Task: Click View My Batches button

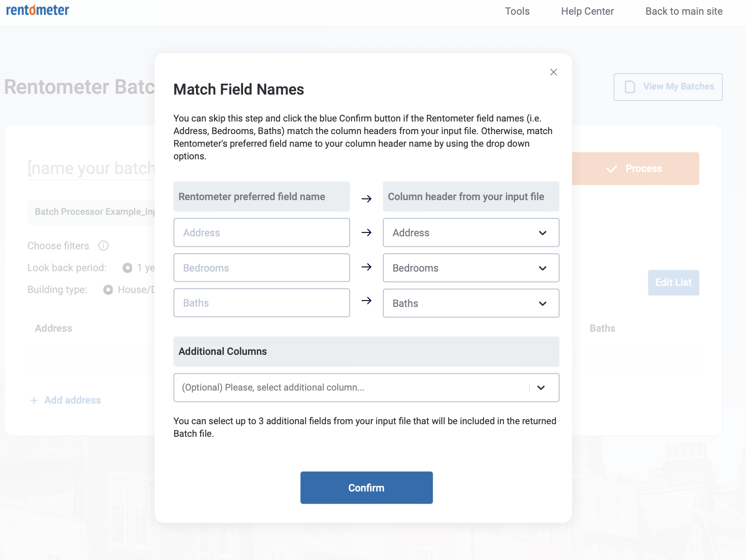Action: 668,87
